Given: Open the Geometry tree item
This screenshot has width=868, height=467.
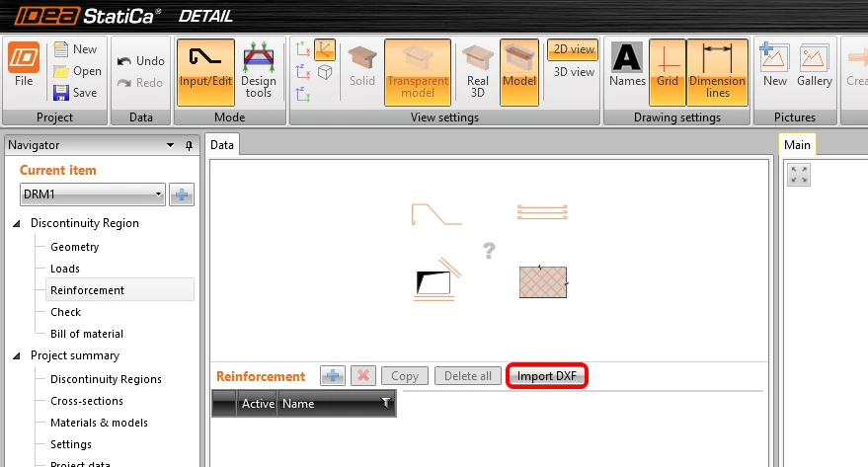Looking at the screenshot, I should point(75,247).
